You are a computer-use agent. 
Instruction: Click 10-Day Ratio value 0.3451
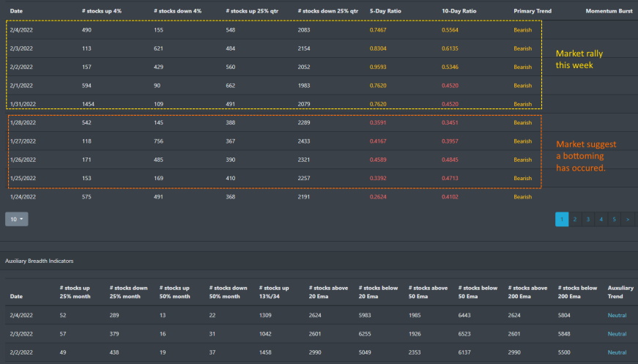[x=450, y=122]
